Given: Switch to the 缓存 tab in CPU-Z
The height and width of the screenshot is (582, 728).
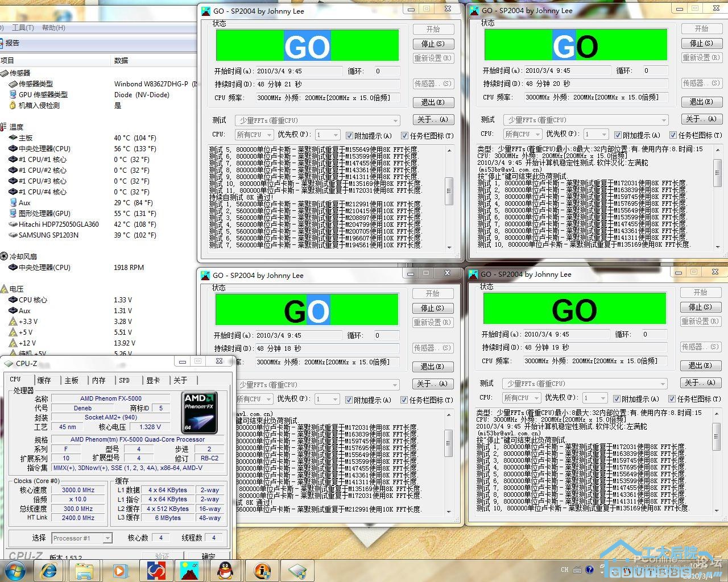Looking at the screenshot, I should pyautogui.click(x=44, y=380).
